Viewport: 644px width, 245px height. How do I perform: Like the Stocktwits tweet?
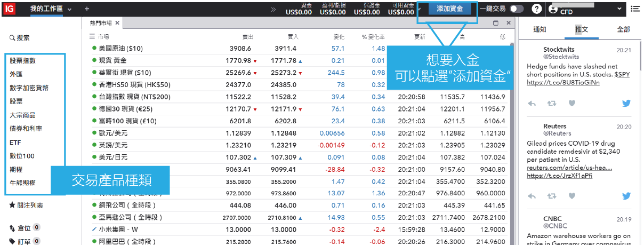tap(571, 104)
